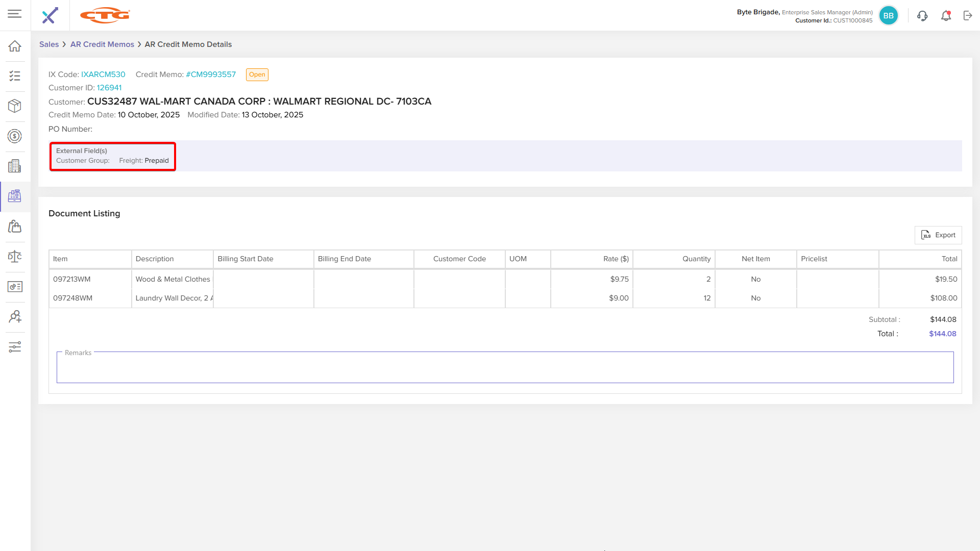980x551 pixels.
Task: Navigate to AR Credit Memos breadcrumb
Action: [x=102, y=44]
